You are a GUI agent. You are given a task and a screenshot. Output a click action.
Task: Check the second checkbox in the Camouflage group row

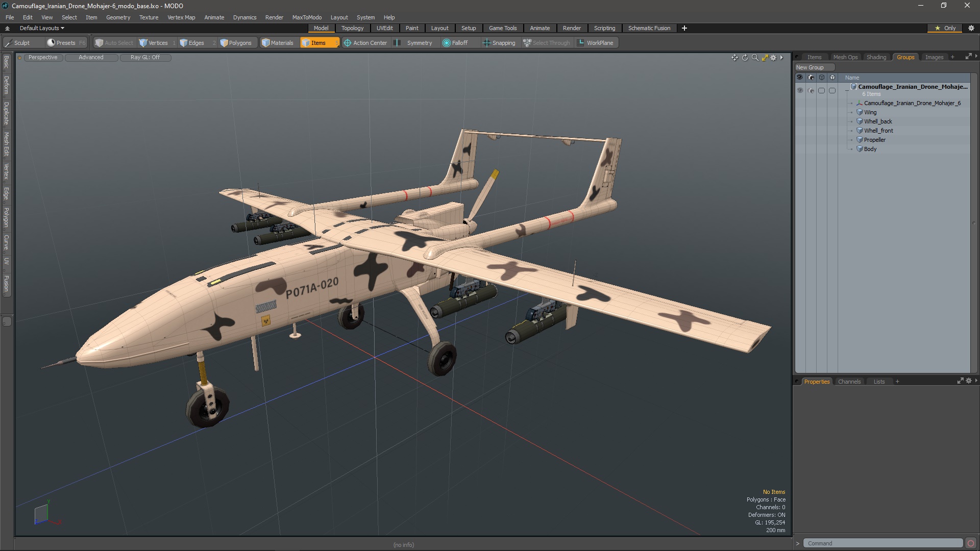pos(832,90)
